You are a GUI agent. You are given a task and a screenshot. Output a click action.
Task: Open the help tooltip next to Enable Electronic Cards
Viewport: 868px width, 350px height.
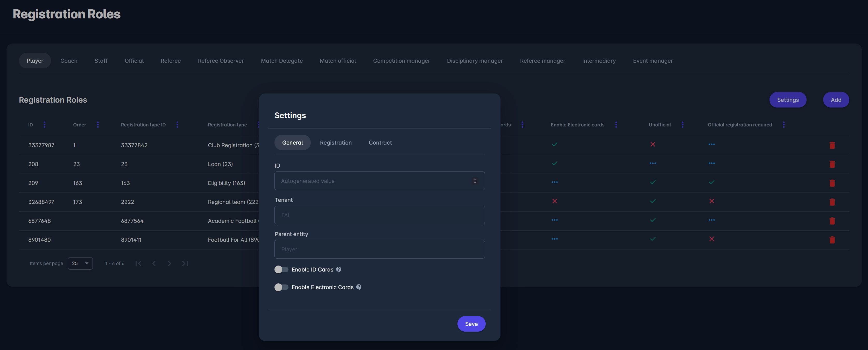[359, 287]
